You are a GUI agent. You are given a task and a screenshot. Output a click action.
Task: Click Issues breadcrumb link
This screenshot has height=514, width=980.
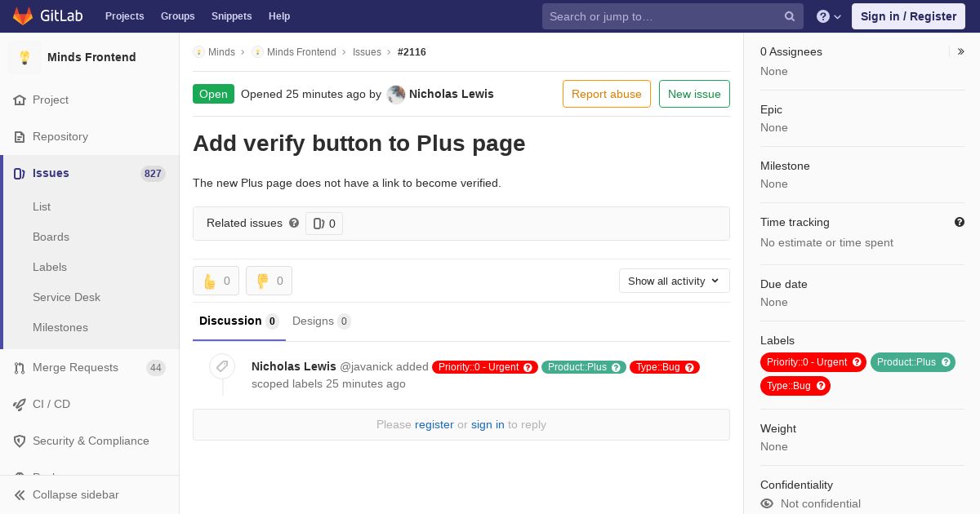367,51
